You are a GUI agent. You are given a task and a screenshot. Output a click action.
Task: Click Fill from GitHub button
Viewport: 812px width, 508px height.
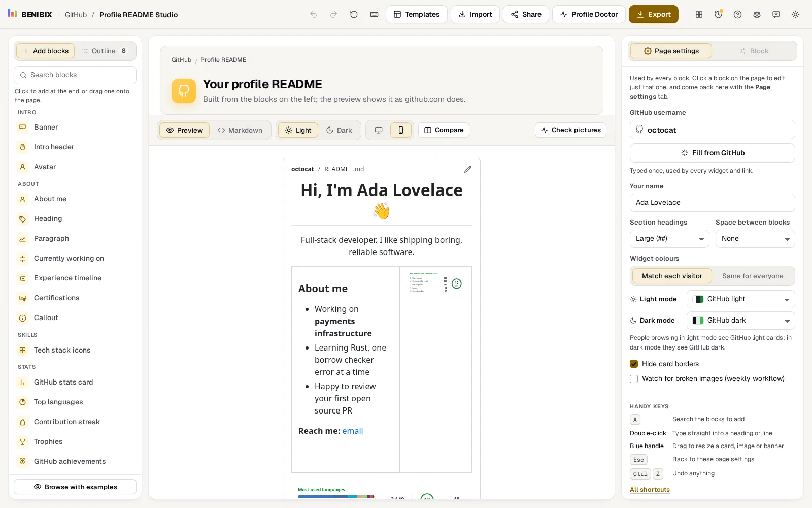coord(713,153)
